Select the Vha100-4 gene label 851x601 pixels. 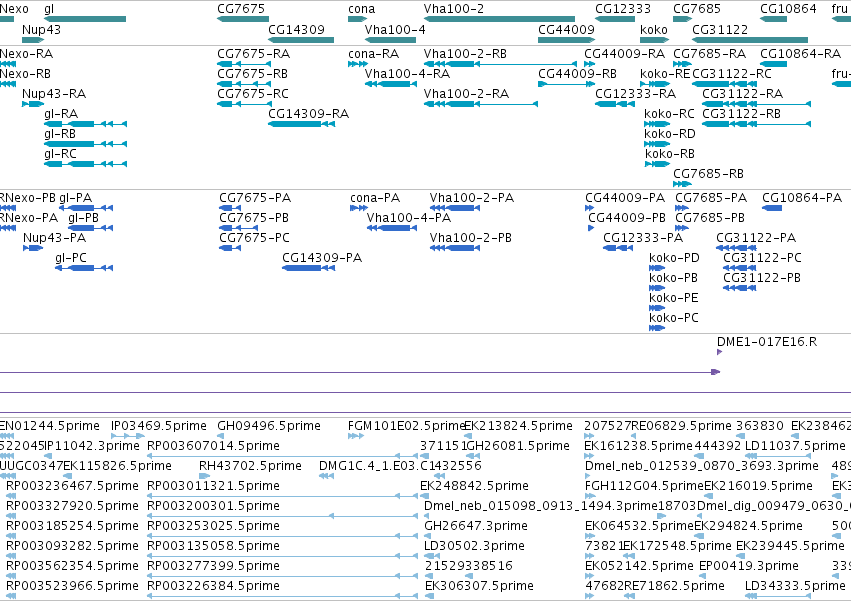click(x=395, y=30)
